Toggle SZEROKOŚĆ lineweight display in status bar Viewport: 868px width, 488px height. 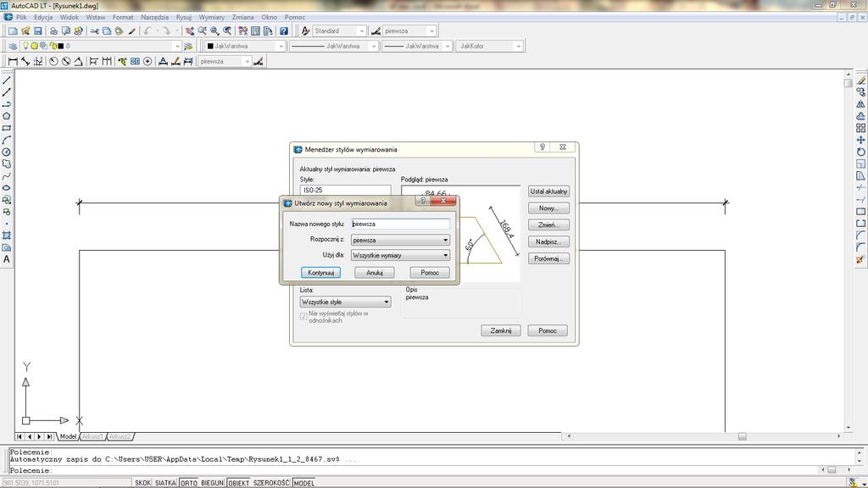271,483
